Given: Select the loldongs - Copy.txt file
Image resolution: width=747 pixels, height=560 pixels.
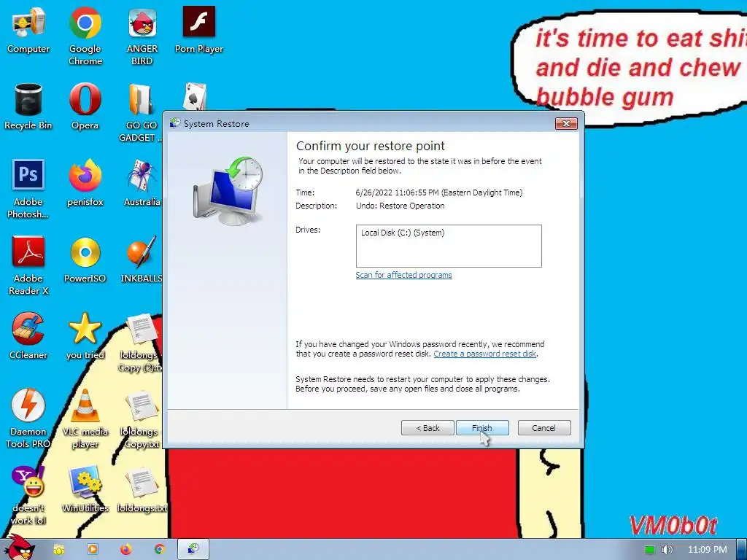Looking at the screenshot, I should pos(141,419).
